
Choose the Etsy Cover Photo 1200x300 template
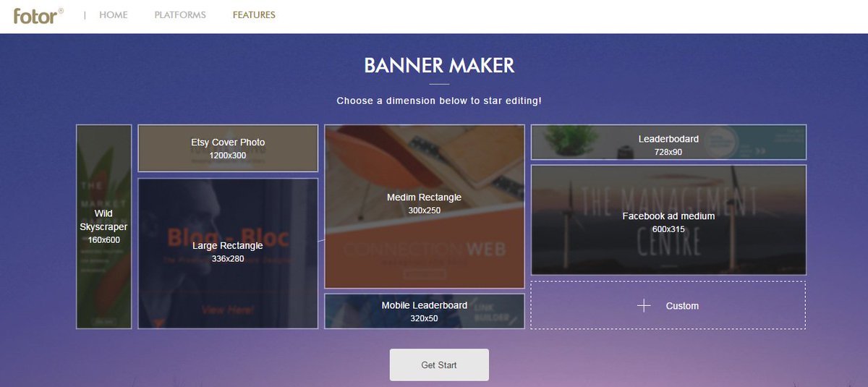228,148
